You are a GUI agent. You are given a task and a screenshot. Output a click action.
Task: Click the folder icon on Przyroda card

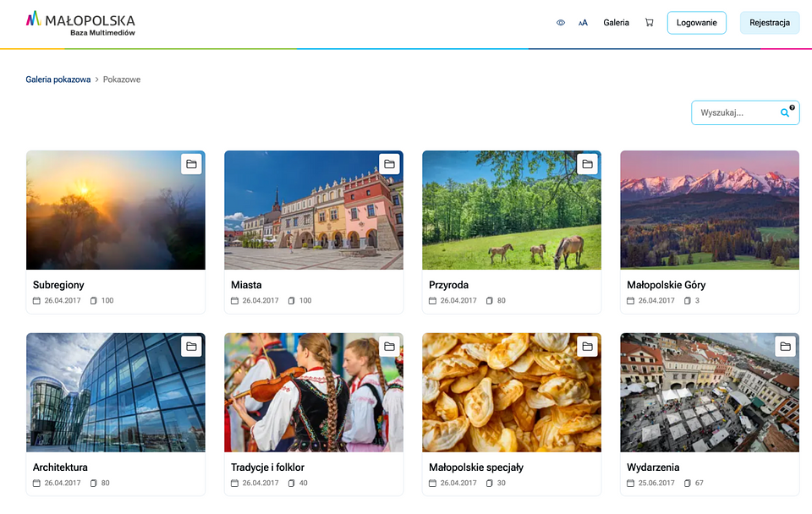(x=587, y=164)
